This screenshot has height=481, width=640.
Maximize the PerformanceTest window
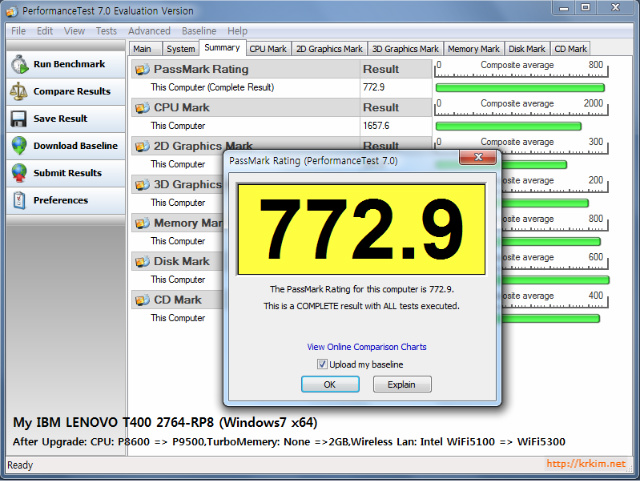pos(586,8)
